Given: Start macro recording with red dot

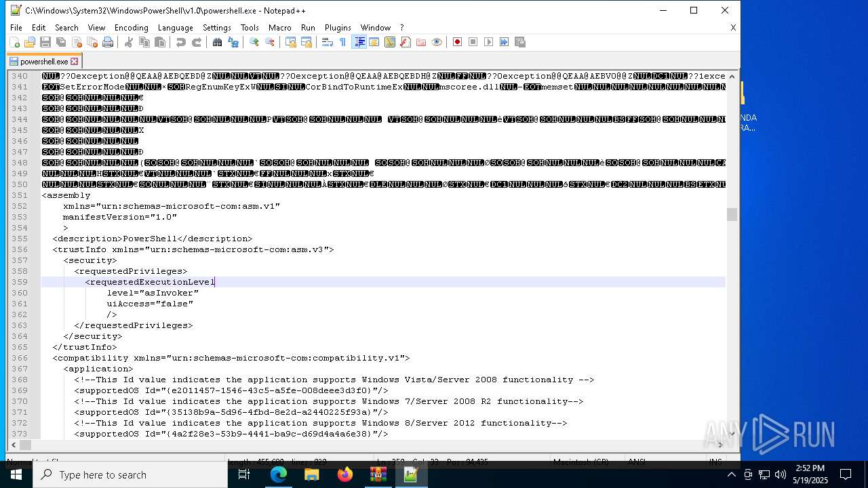Looking at the screenshot, I should coord(458,42).
